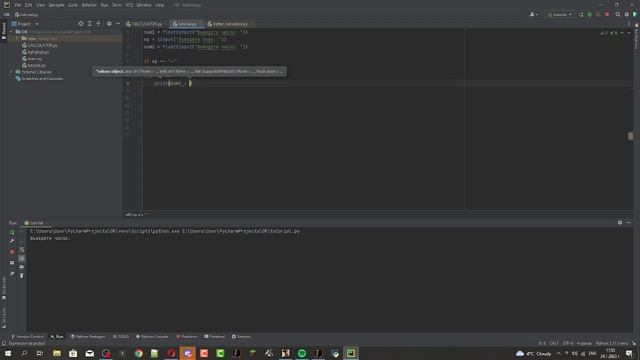The width and height of the screenshot is (640, 360).
Task: Expand the venv folder
Action: pyautogui.click(x=18, y=38)
